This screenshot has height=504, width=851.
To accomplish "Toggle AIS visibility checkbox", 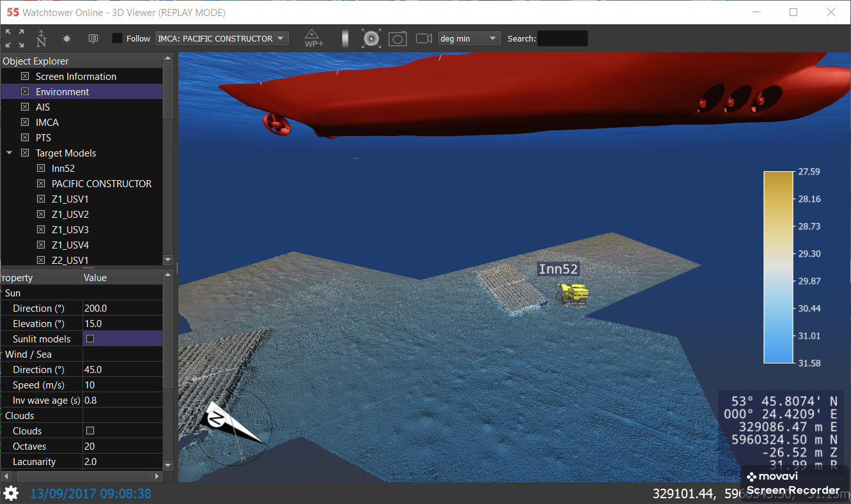I will click(25, 107).
